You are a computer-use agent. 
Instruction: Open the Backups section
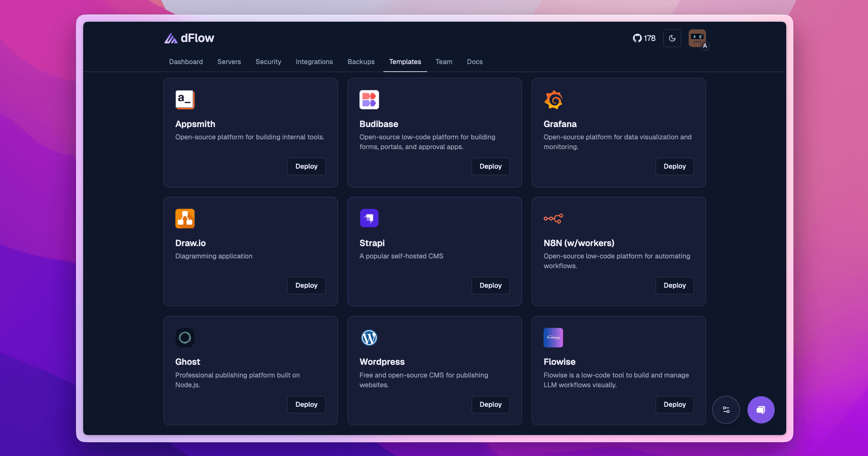tap(361, 62)
